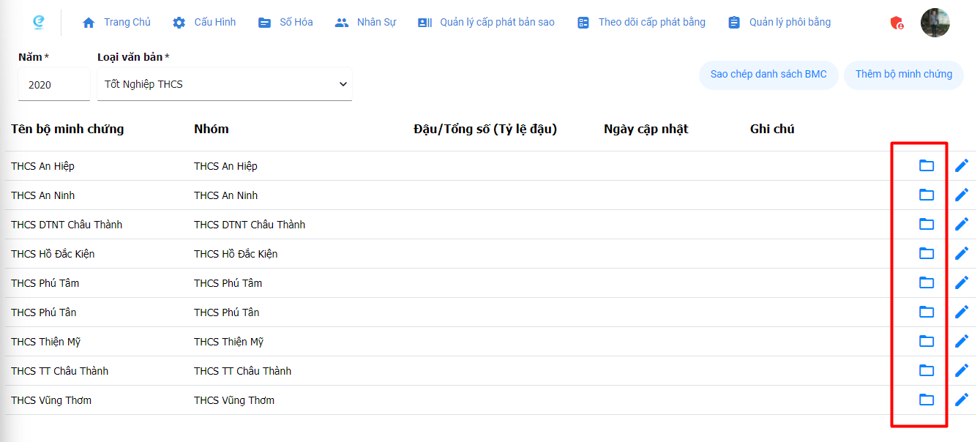The width and height of the screenshot is (980, 442).
Task: Expand the Loại văn bản dropdown
Action: click(x=225, y=84)
